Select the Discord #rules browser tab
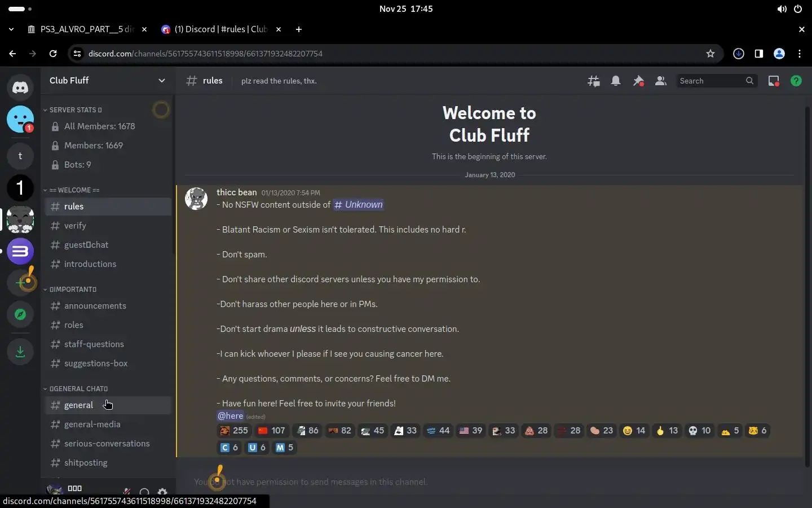Screen dimensions: 812x508 [221, 29]
